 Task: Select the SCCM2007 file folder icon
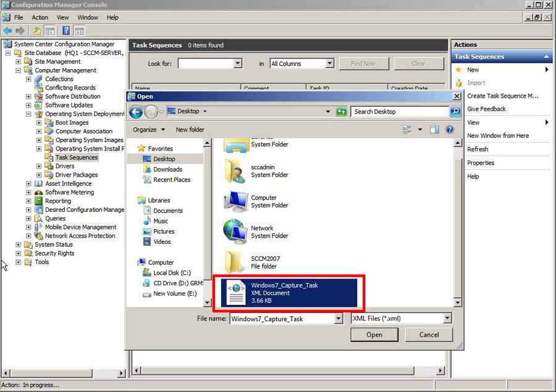(234, 262)
